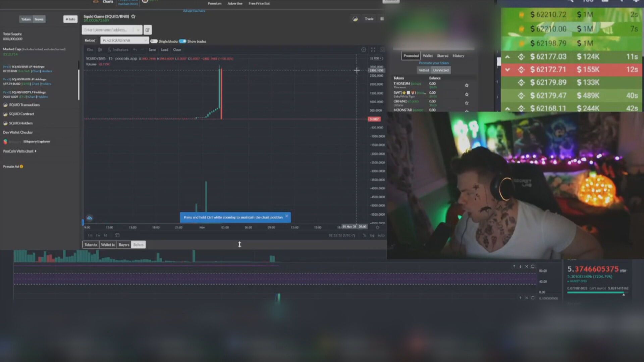
Task: Star the THOREUM token row
Action: [467, 85]
